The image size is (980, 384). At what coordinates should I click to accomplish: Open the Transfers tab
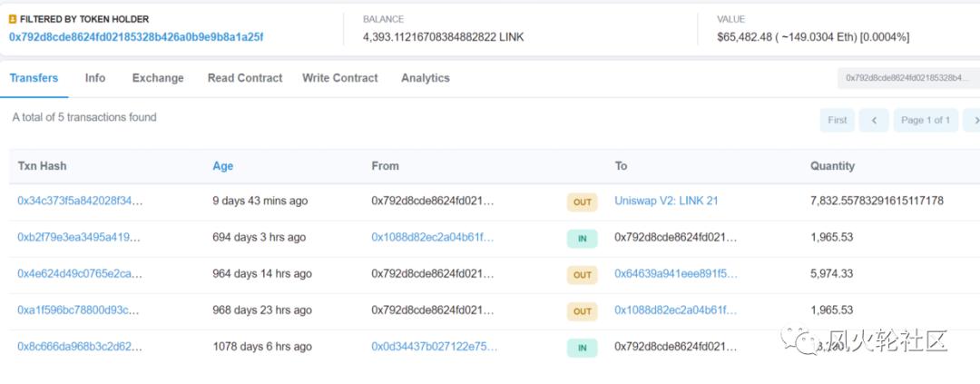point(34,78)
